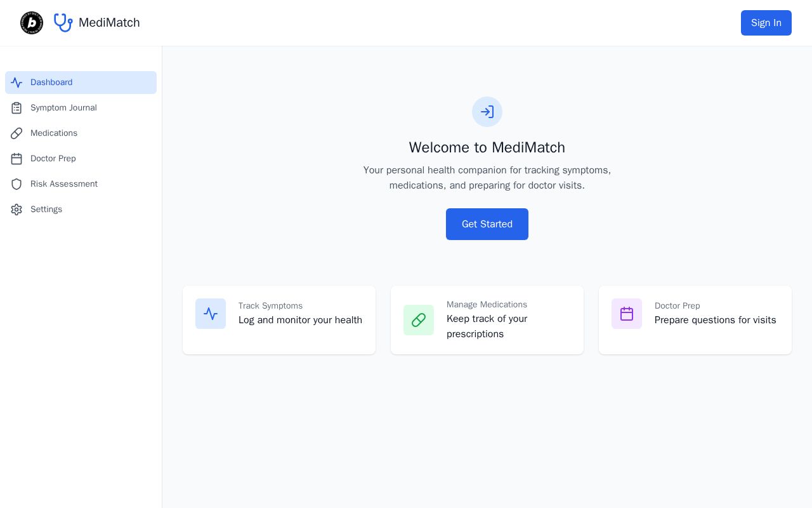The height and width of the screenshot is (508, 812).
Task: Open the Dashboard sidebar item
Action: coord(81,83)
